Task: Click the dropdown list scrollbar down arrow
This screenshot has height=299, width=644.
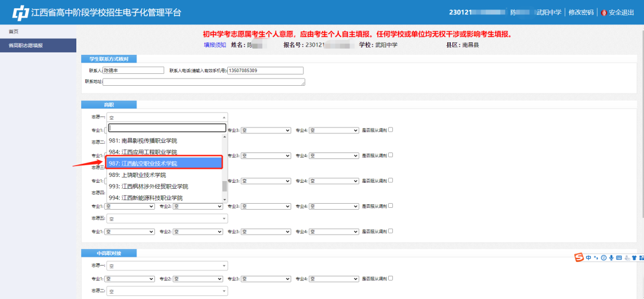Action: 224,198
